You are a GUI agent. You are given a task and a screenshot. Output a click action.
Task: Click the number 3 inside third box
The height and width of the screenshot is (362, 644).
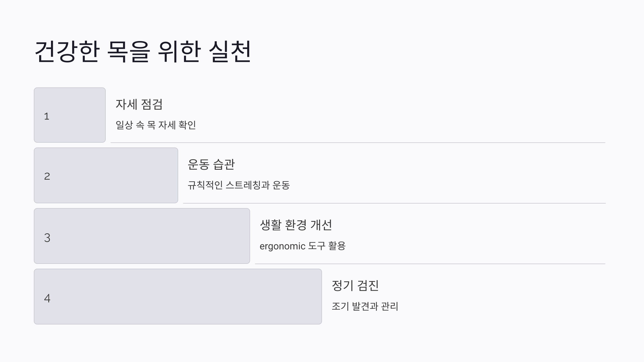(47, 238)
